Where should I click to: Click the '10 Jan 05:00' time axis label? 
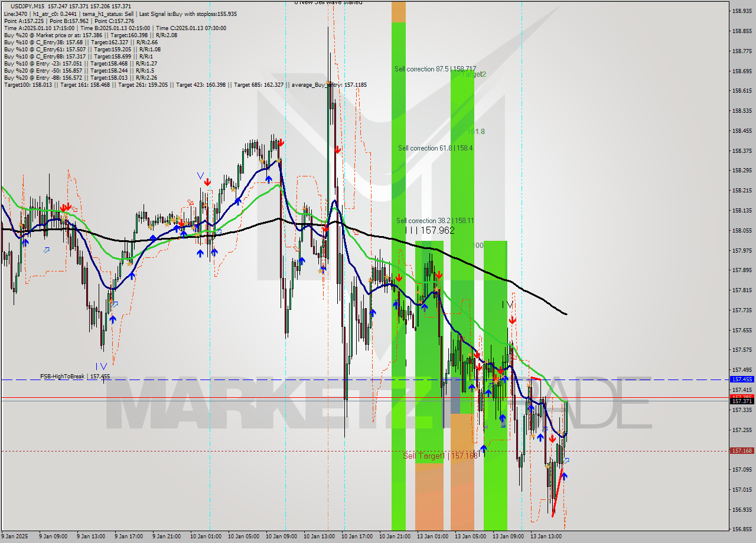coord(244,537)
